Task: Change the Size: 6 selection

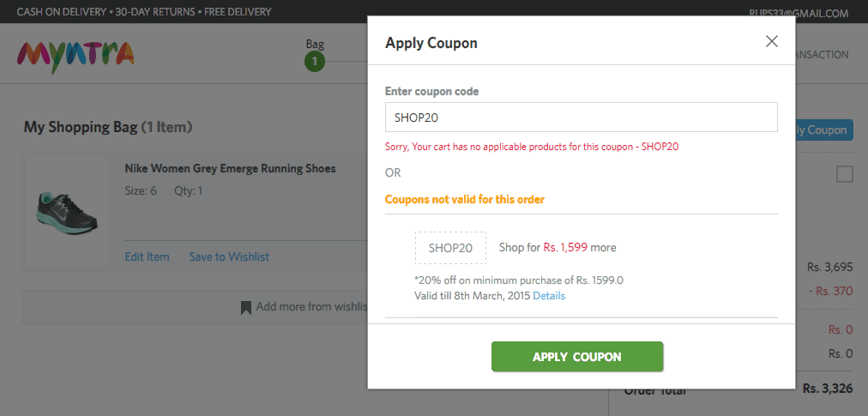Action: [x=141, y=190]
